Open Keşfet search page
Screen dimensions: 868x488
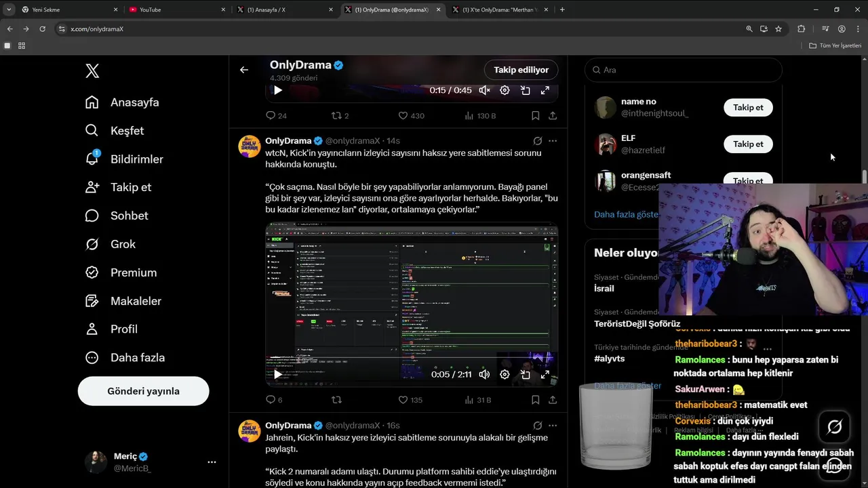(114, 131)
